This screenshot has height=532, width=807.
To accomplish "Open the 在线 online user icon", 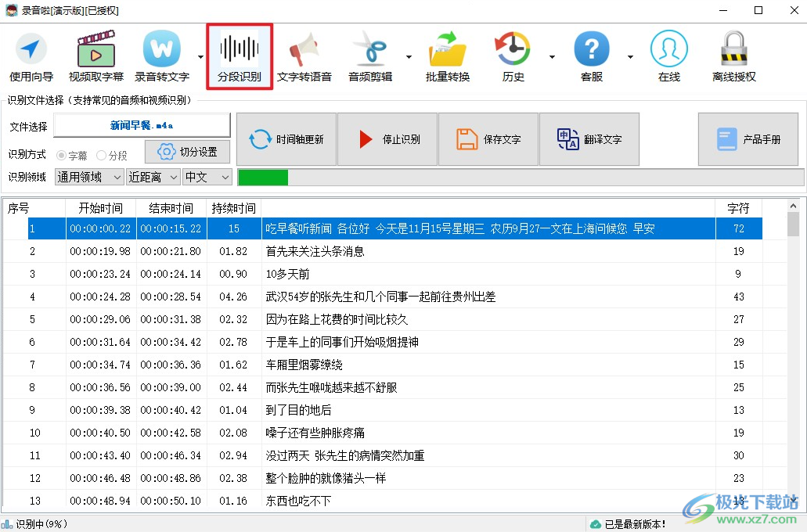I will (x=669, y=56).
